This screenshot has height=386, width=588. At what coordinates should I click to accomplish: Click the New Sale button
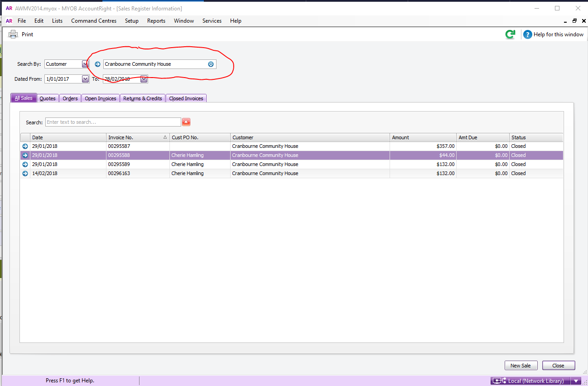tap(521, 366)
